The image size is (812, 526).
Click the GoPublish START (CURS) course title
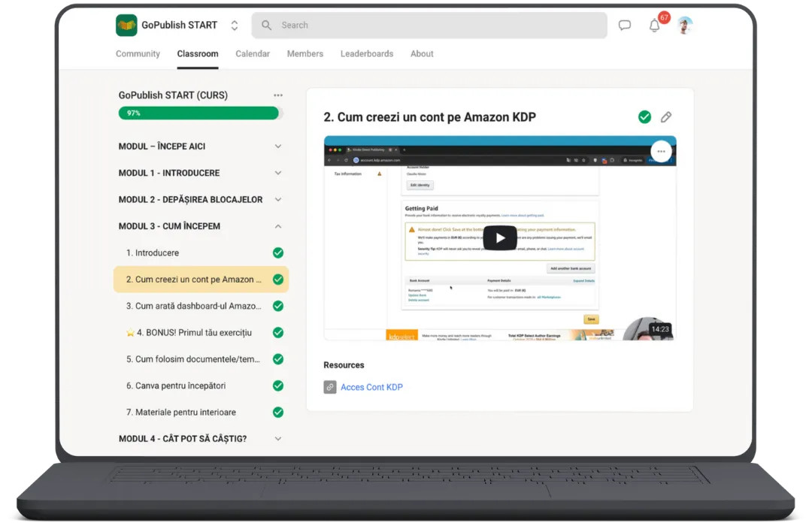(x=173, y=95)
